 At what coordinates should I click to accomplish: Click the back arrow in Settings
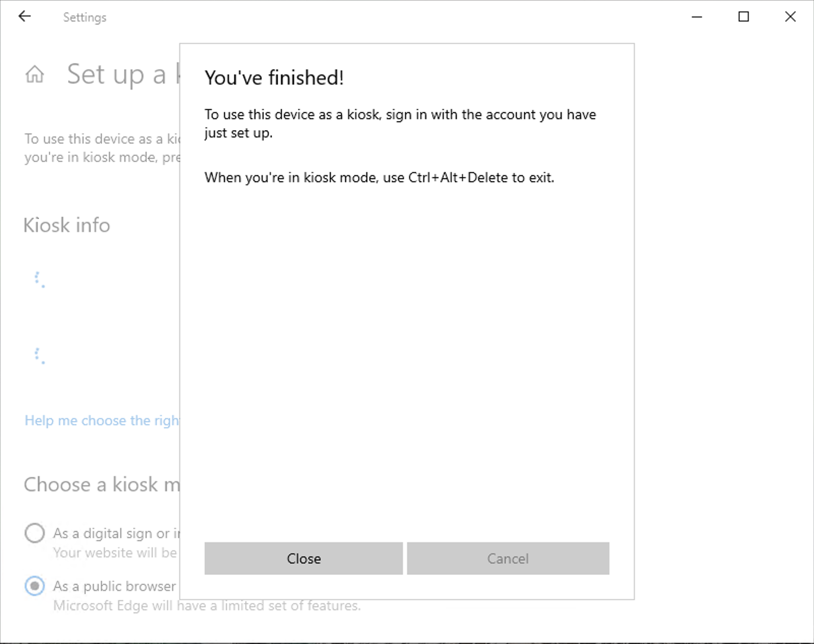(24, 17)
